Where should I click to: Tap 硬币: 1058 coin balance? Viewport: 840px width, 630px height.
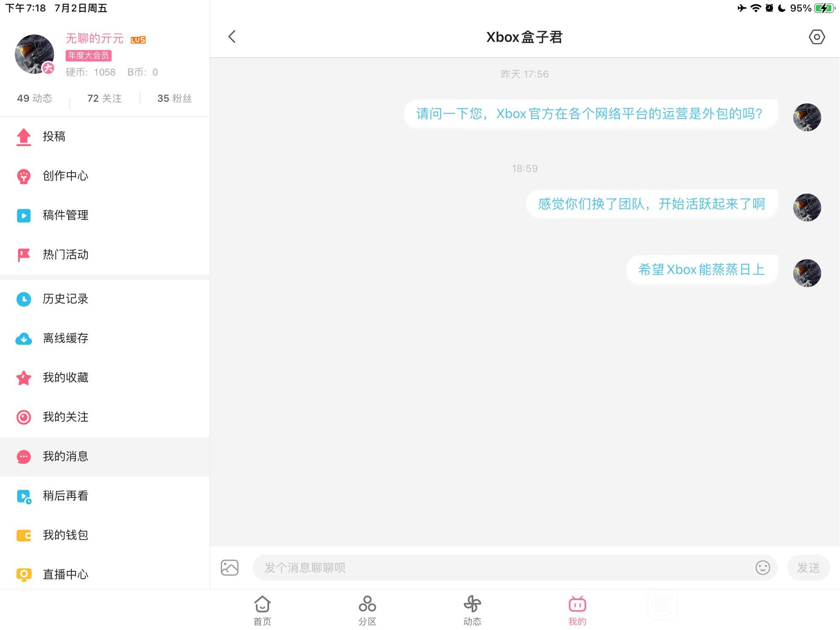click(90, 72)
